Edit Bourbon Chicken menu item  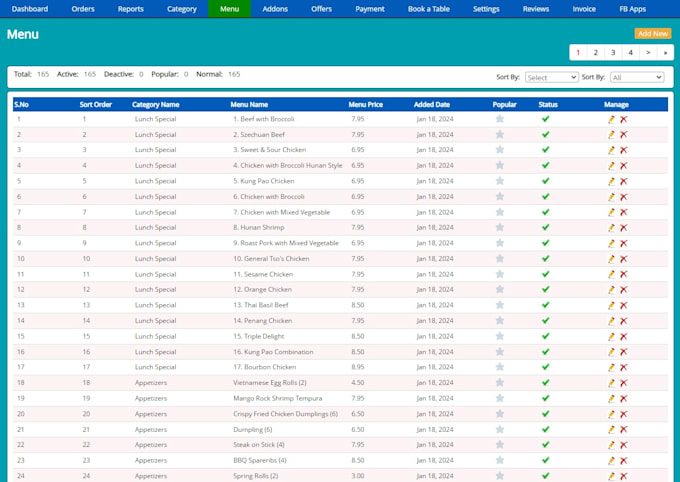[x=611, y=367]
